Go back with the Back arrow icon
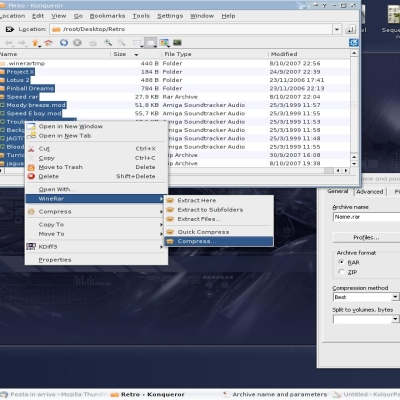The width and height of the screenshot is (400, 400). tap(9, 43)
